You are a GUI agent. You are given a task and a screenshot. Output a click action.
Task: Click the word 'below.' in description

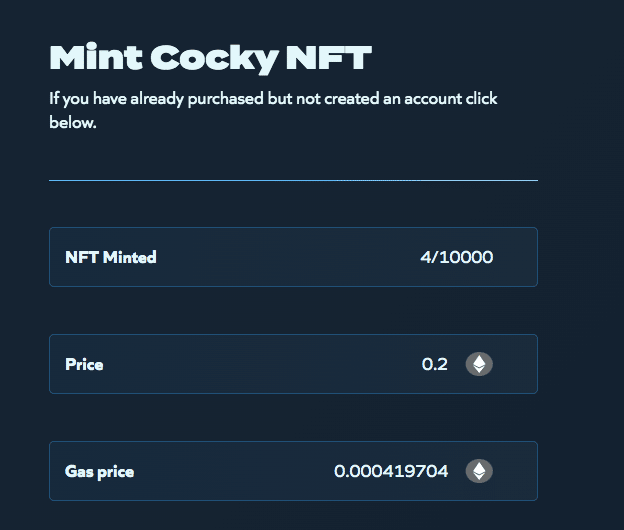[x=73, y=123]
